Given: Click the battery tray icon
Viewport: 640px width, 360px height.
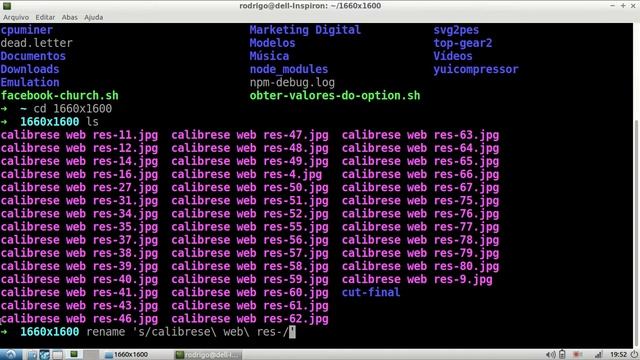Looking at the screenshot, I should point(562,354).
